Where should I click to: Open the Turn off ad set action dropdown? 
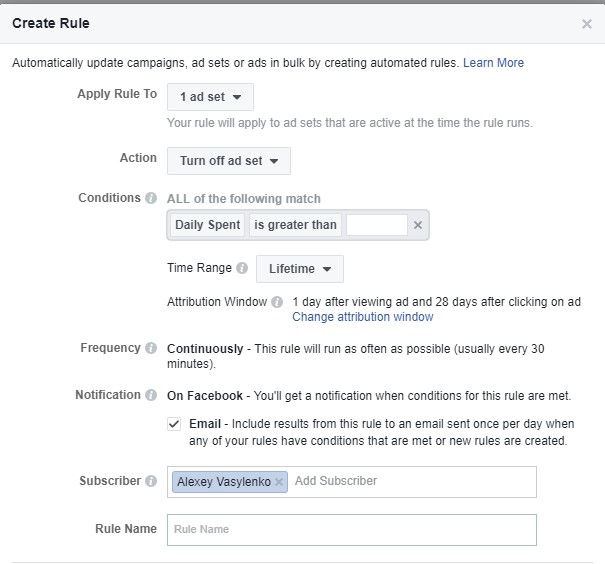[229, 161]
